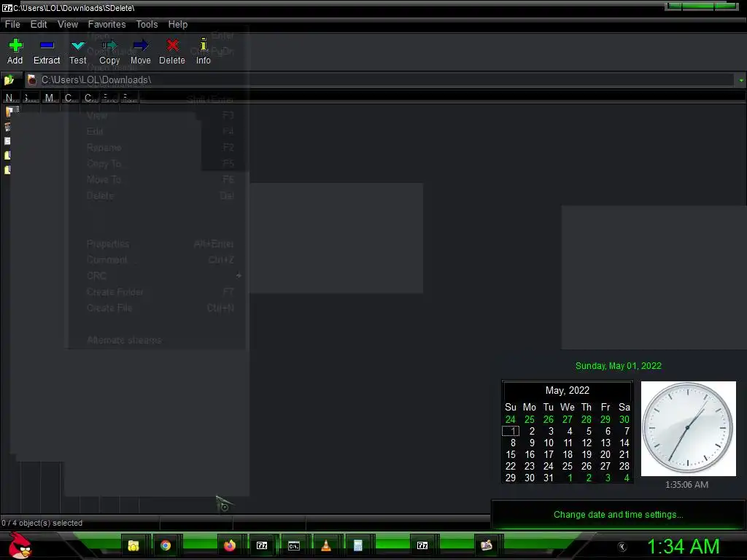Click the blue arrow Move icon
Viewport: 747px width, 560px height.
click(x=141, y=45)
